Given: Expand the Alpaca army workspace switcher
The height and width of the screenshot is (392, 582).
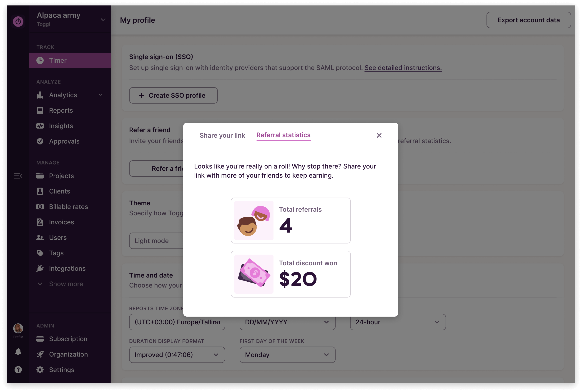Looking at the screenshot, I should tap(103, 20).
